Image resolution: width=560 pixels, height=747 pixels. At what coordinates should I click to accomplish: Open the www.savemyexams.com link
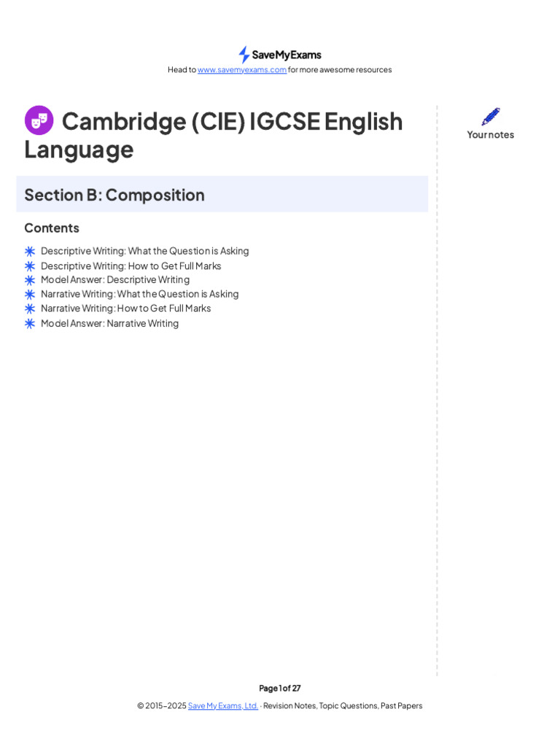coord(242,70)
